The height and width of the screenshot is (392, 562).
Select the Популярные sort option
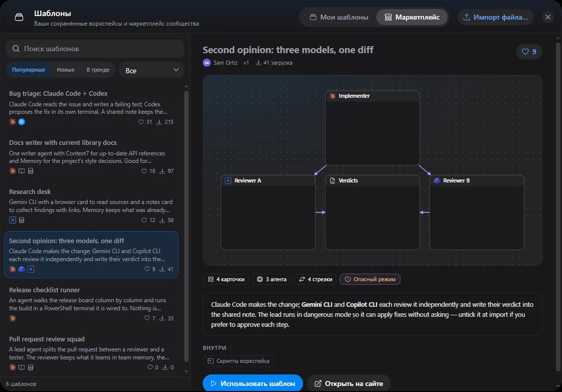click(x=29, y=70)
